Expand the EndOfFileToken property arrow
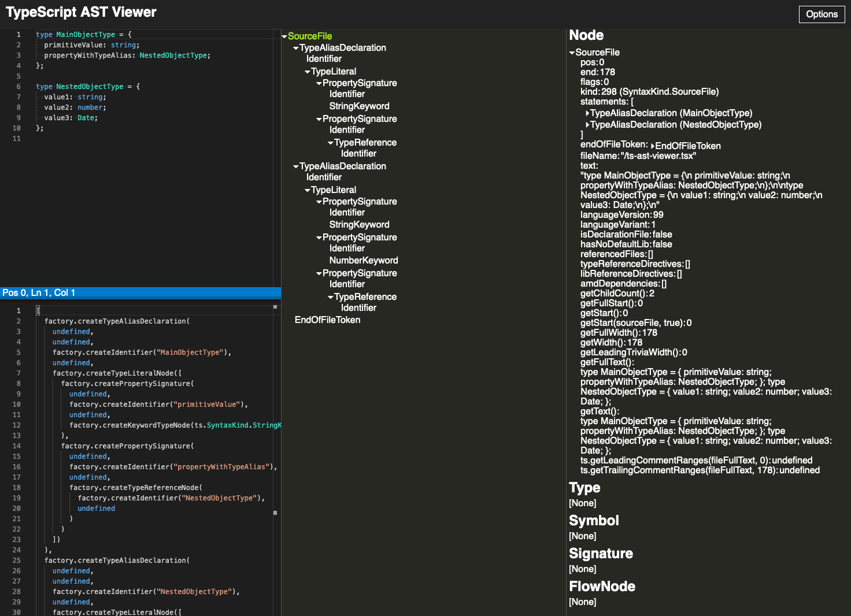 [653, 146]
